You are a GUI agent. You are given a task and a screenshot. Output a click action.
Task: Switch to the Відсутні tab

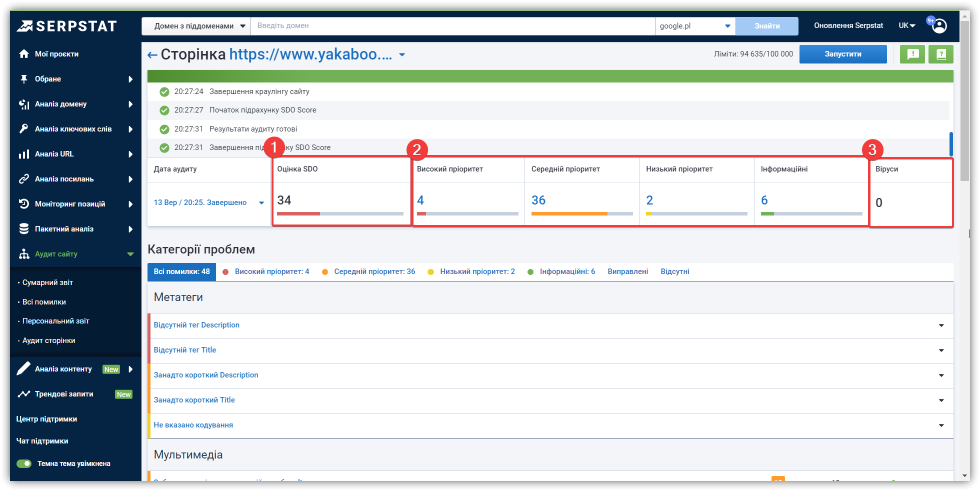(x=675, y=271)
